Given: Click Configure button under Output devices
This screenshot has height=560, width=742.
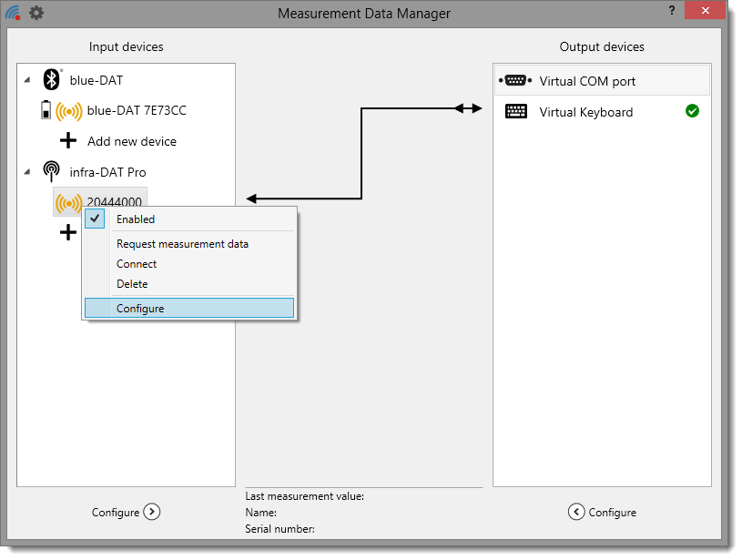Looking at the screenshot, I should coord(602,513).
